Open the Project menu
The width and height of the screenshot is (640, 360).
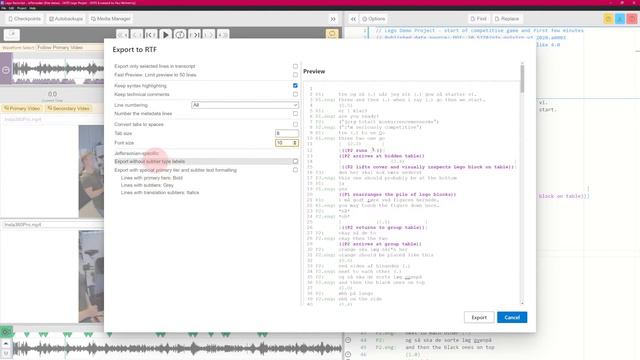(22, 8)
